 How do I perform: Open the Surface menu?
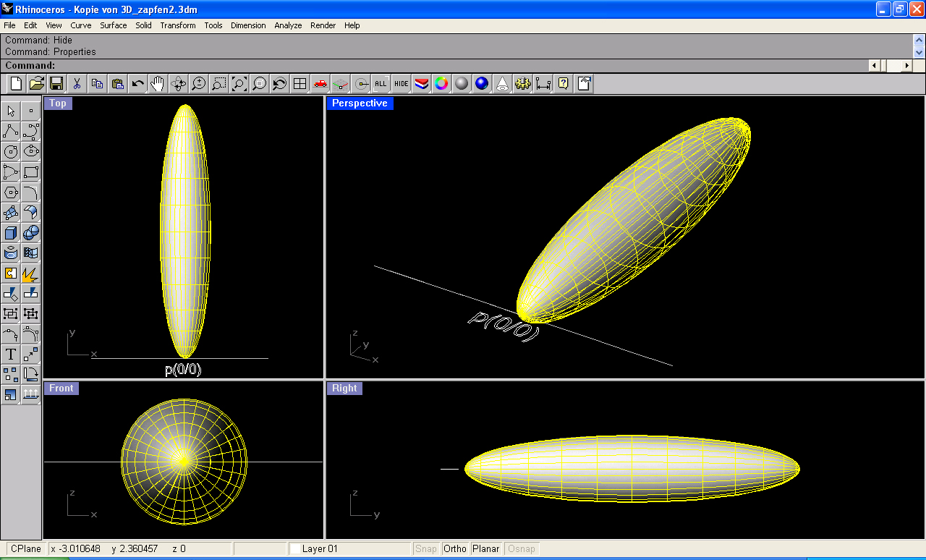pos(114,25)
